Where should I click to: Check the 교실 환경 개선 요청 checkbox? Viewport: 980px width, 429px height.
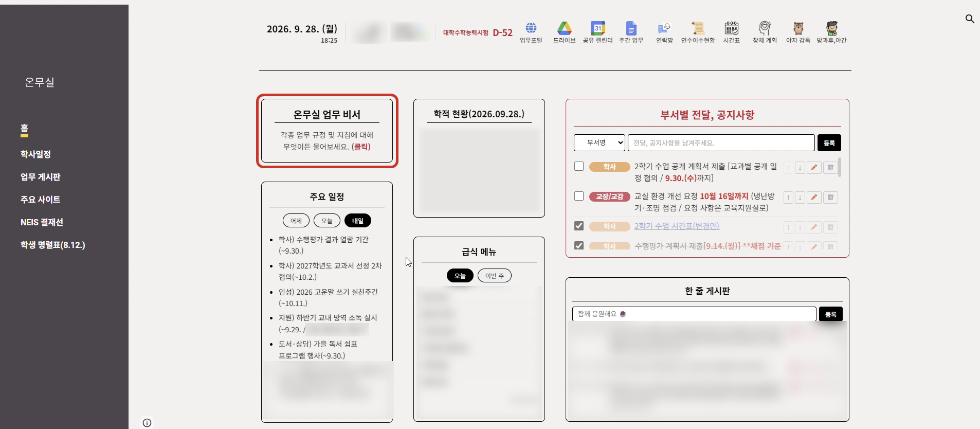point(579,196)
